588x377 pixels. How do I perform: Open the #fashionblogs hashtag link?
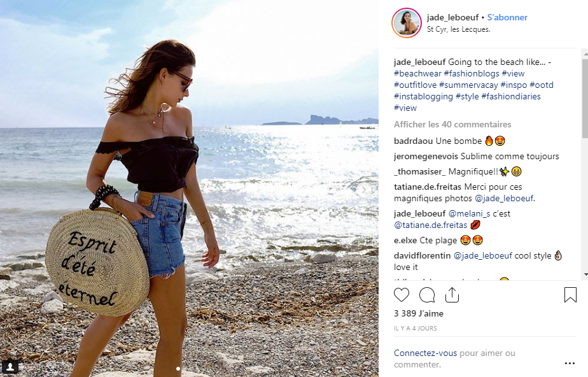point(472,73)
